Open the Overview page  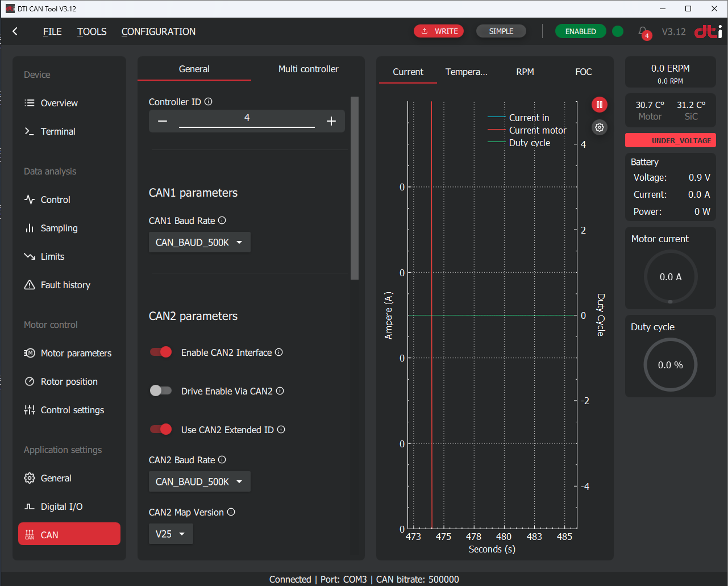coord(69,103)
